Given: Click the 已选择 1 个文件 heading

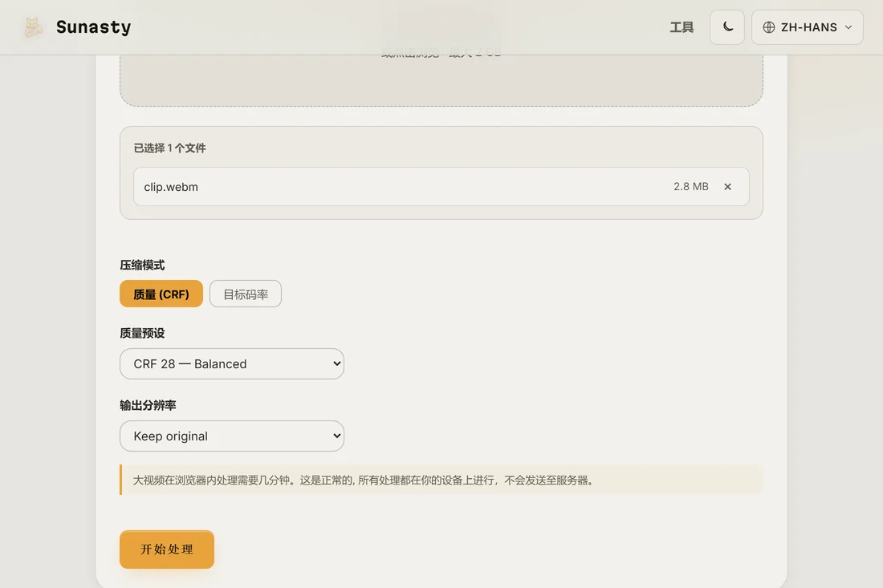Looking at the screenshot, I should coord(169,148).
